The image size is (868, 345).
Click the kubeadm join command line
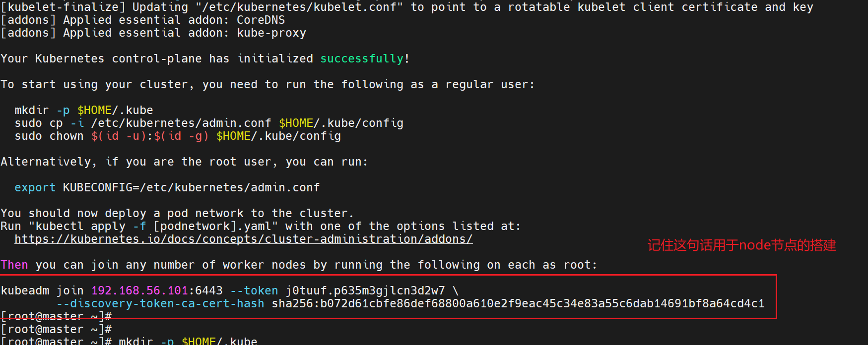pyautogui.click(x=230, y=290)
